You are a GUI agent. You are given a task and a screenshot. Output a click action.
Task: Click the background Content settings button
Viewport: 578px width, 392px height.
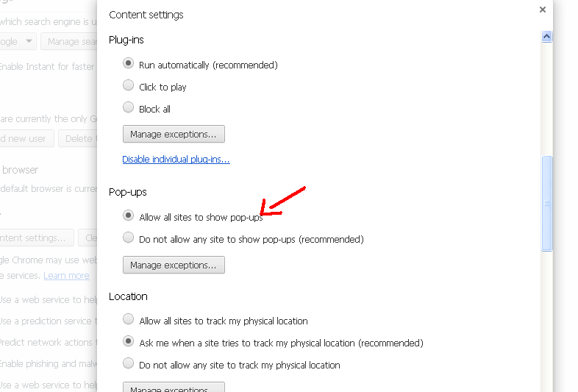coord(37,238)
